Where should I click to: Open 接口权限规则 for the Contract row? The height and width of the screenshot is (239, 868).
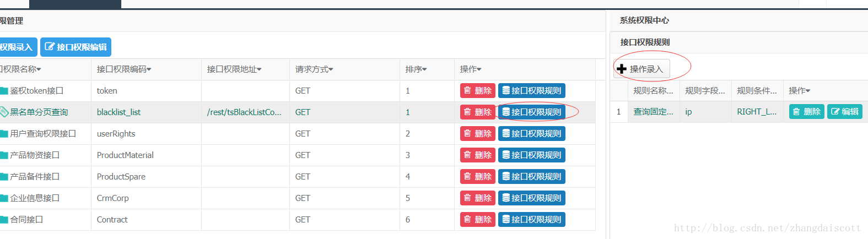click(x=532, y=220)
